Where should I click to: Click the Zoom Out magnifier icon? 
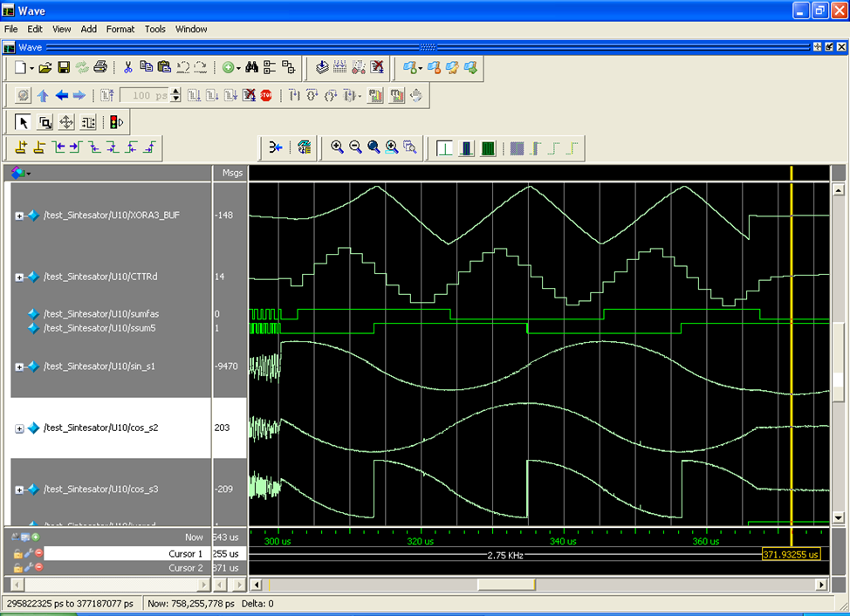355,147
